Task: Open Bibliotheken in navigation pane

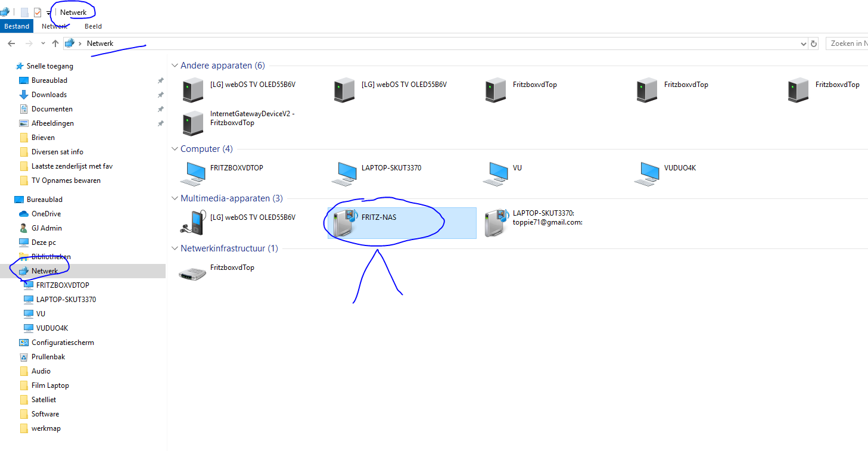Action: pos(51,257)
